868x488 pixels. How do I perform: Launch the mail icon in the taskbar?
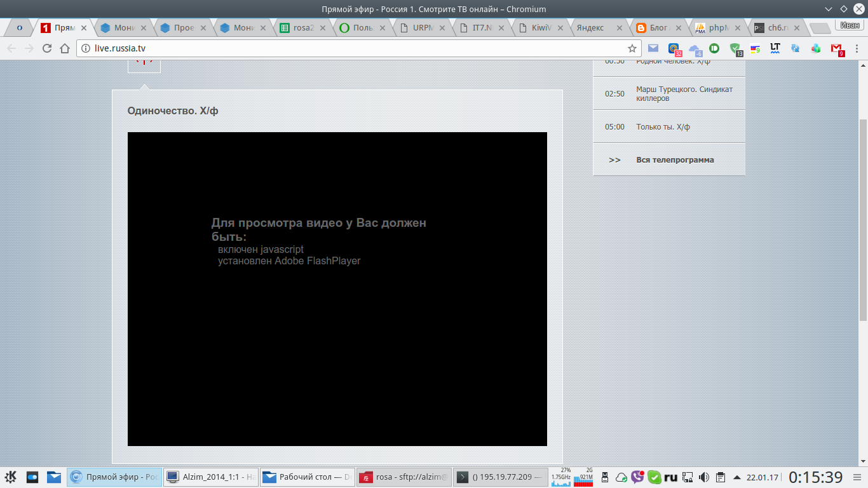(54, 477)
